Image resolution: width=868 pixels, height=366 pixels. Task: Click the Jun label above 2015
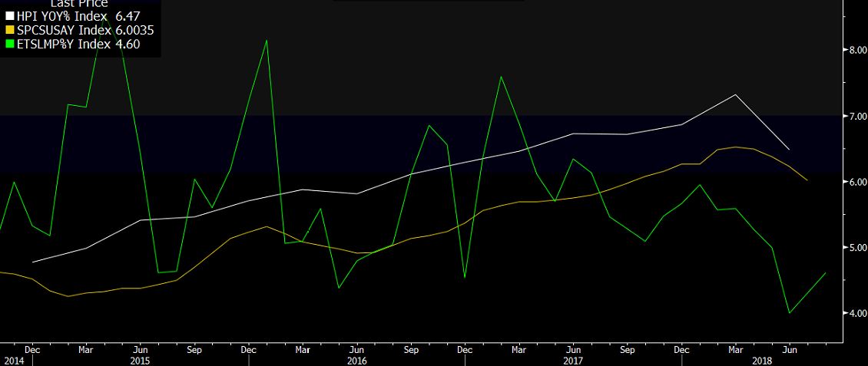click(x=141, y=350)
